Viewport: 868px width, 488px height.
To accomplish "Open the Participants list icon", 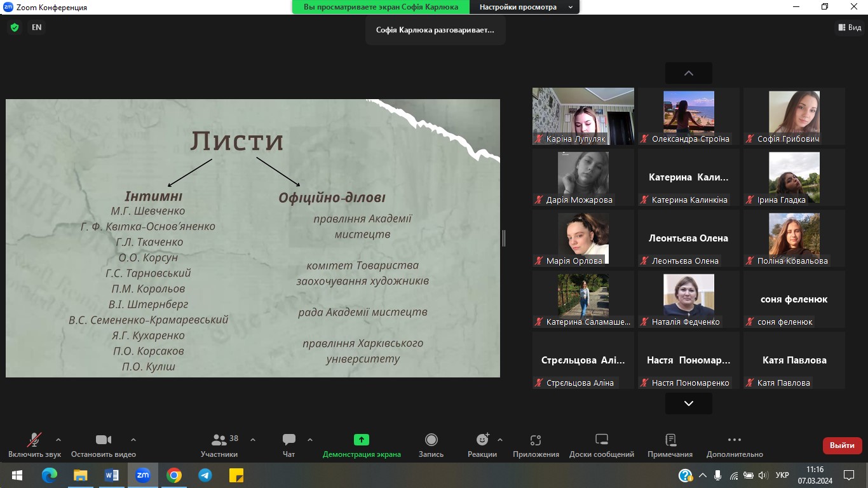I will 219,440.
